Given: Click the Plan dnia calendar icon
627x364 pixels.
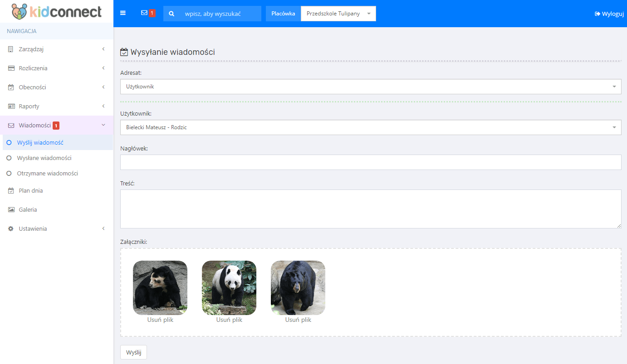Looking at the screenshot, I should 11,190.
